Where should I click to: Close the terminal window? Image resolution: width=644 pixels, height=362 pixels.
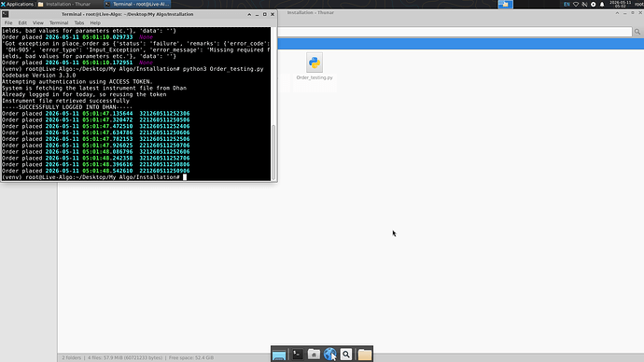pyautogui.click(x=273, y=14)
